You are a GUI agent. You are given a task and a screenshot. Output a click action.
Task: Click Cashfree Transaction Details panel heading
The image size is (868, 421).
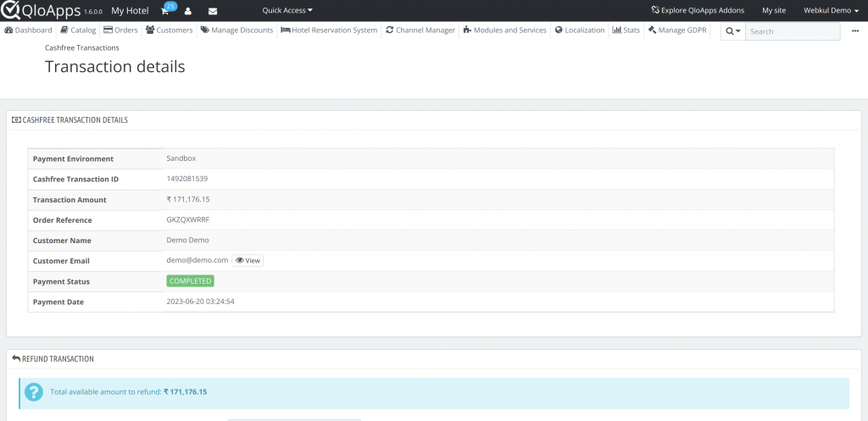point(70,119)
